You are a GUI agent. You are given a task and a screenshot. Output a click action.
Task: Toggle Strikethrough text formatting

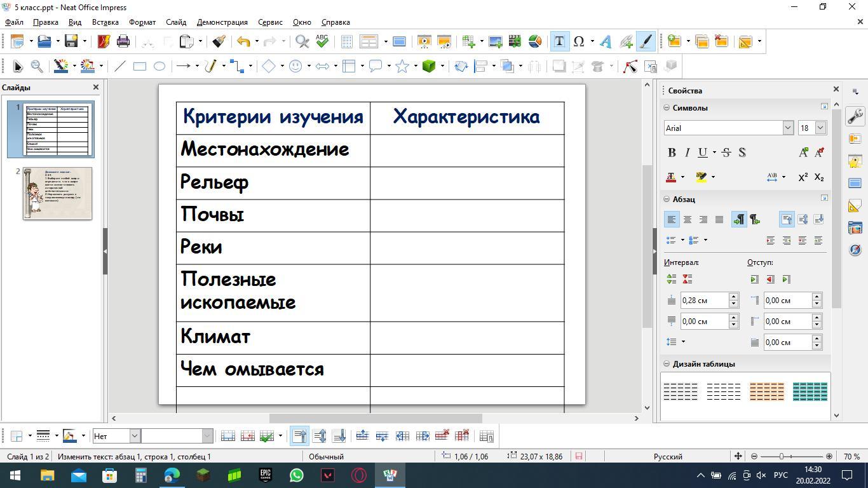pos(726,152)
